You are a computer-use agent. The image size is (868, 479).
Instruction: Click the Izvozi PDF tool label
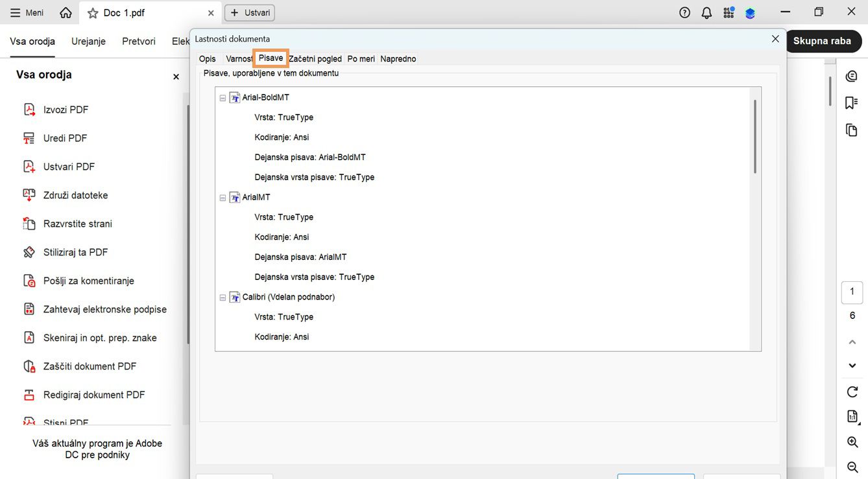(x=66, y=110)
